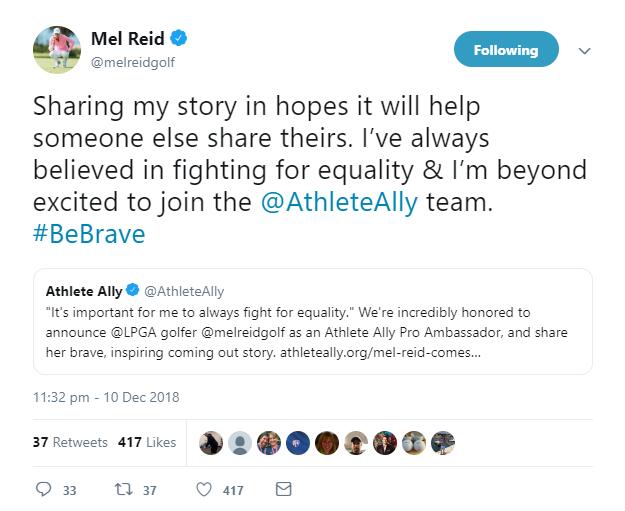This screenshot has height=511, width=625.
Task: Click Mel Reid's verified badge
Action: click(x=179, y=39)
